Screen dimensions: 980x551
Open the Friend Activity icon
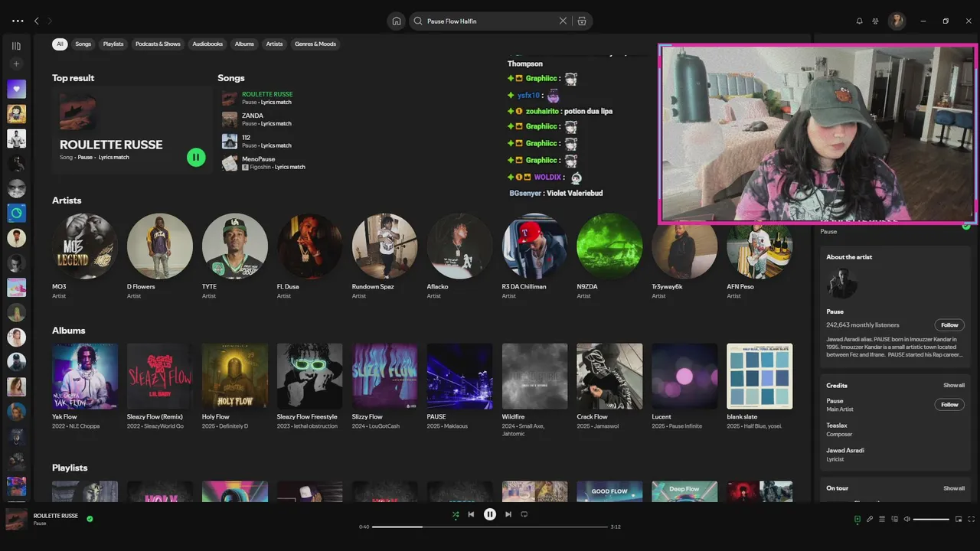[875, 21]
